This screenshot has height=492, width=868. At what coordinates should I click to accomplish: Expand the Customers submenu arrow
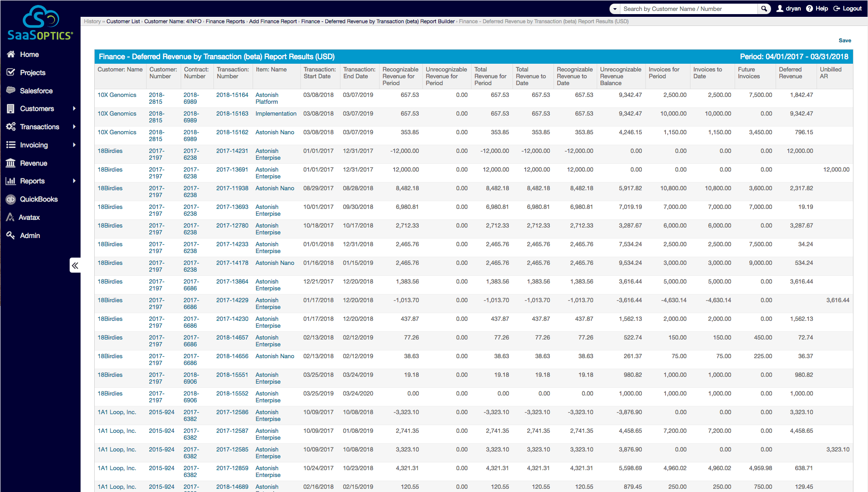point(74,108)
